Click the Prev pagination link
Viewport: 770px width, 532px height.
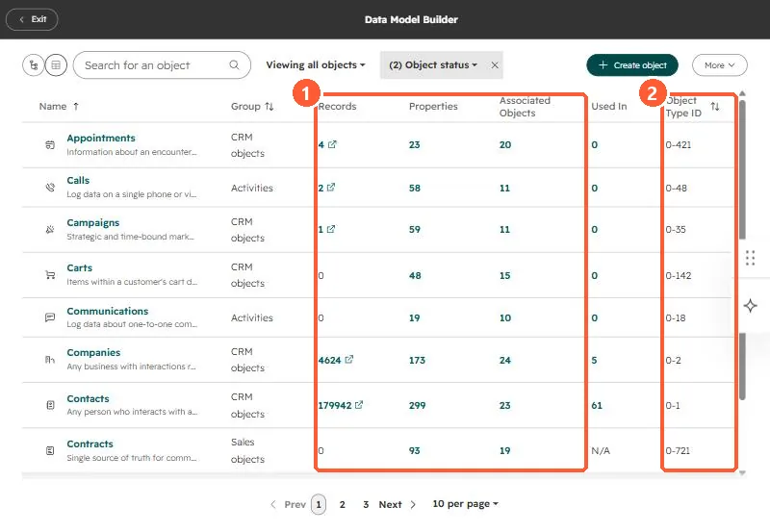pyautogui.click(x=295, y=504)
